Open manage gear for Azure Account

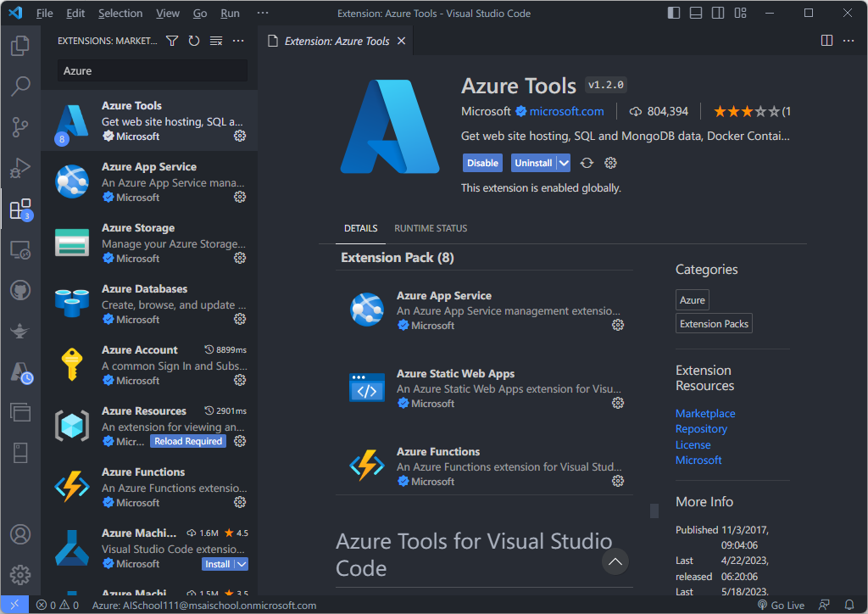(240, 380)
